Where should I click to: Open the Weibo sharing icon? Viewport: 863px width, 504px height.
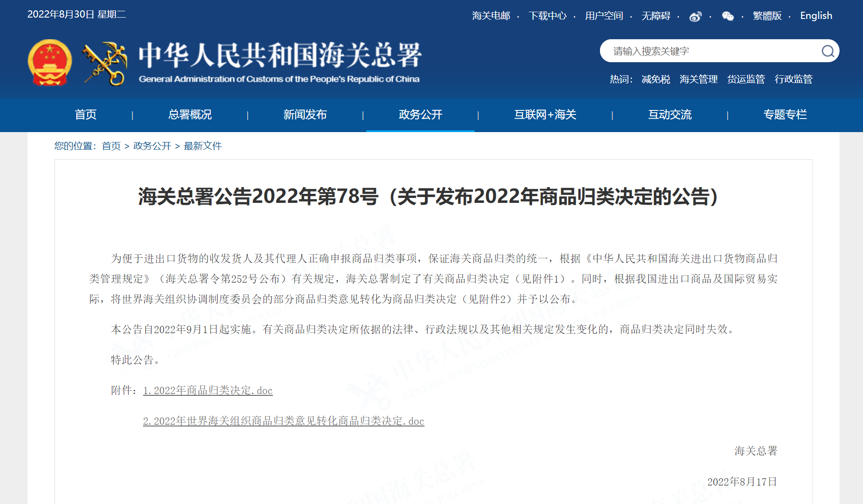coord(695,16)
